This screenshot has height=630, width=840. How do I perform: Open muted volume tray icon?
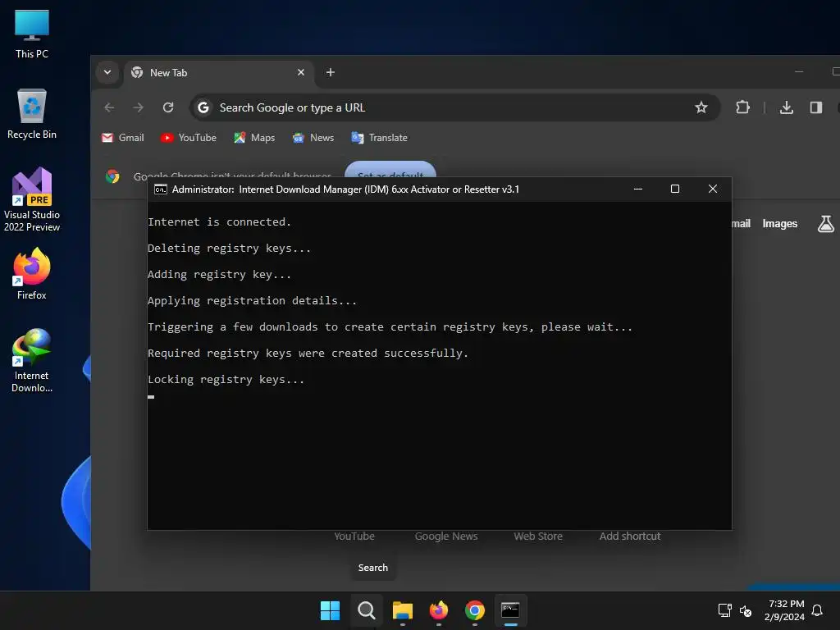(745, 610)
